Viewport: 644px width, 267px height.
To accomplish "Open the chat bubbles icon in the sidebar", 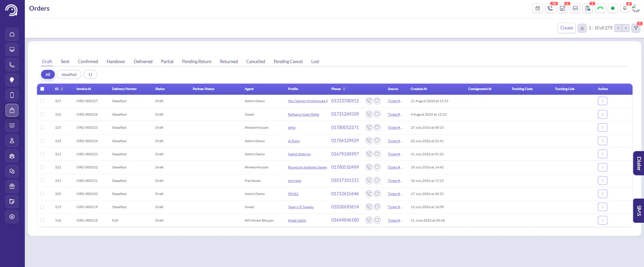I will pos(12,171).
